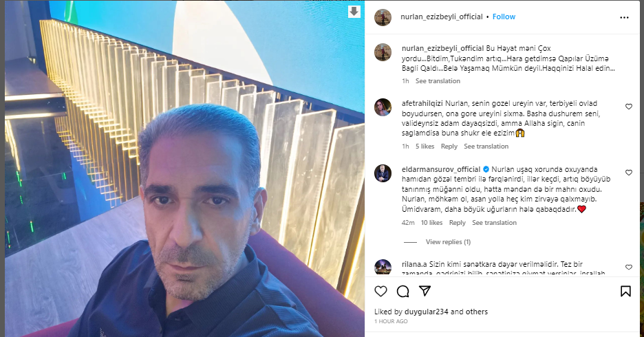Reply to afetrahilqizi's comment
This screenshot has height=337, width=644.
point(449,146)
